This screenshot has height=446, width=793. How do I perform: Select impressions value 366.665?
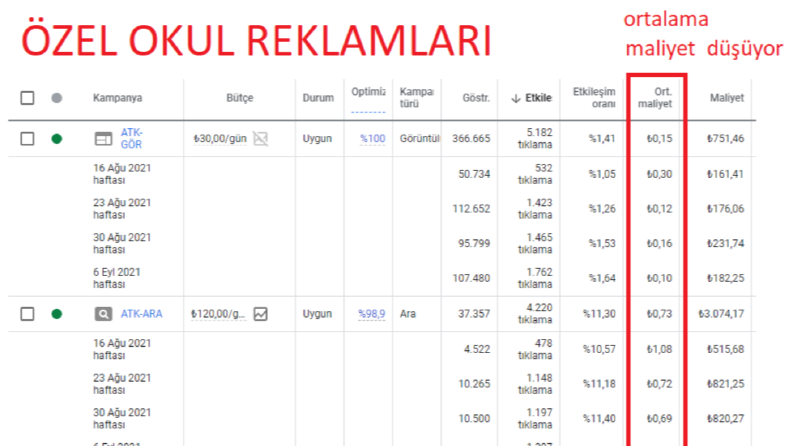click(x=471, y=139)
